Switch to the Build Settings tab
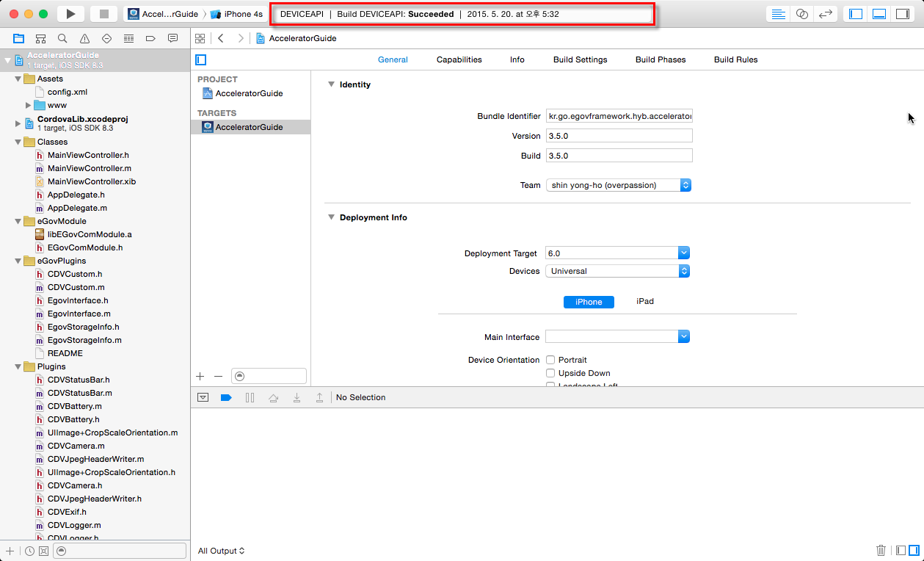924x561 pixels. click(x=580, y=59)
